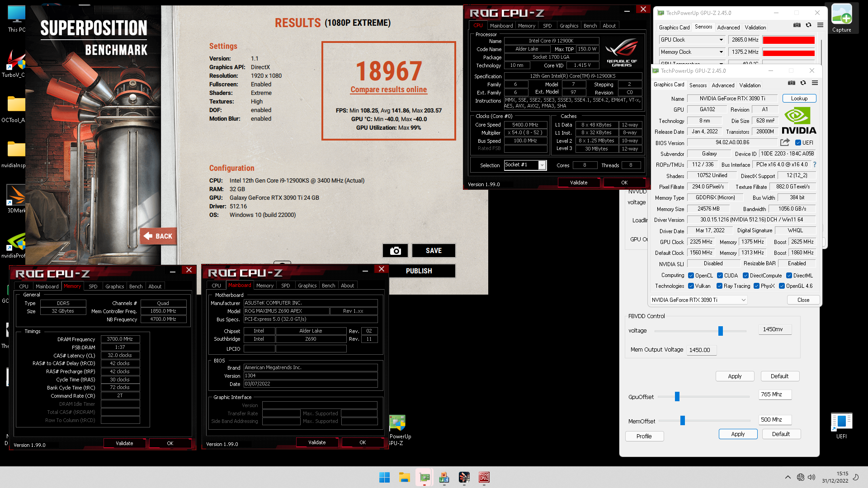Click Validate in the CPU-Z Memory window
This screenshot has height=488, width=868.
point(124,443)
